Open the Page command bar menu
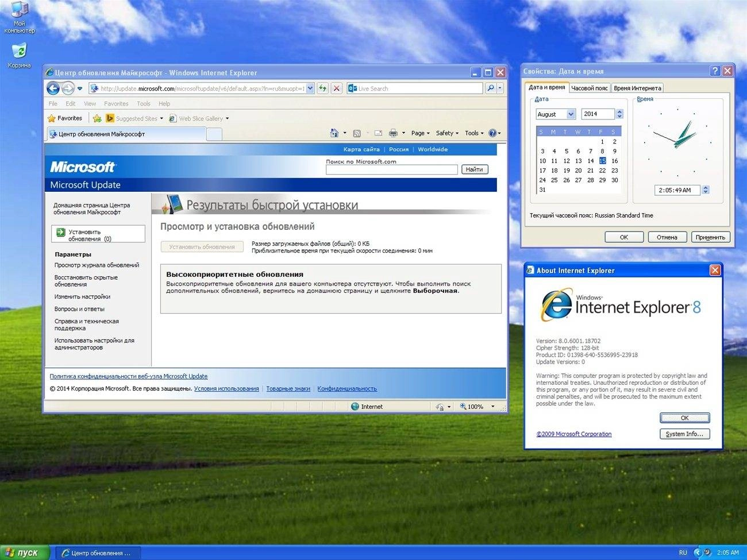The image size is (747, 560). tap(421, 133)
